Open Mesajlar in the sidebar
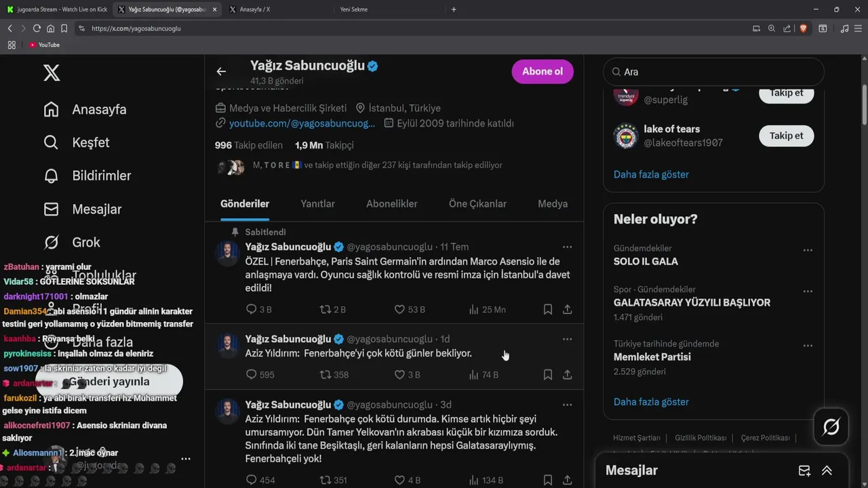This screenshot has height=488, width=868. pyautogui.click(x=82, y=209)
